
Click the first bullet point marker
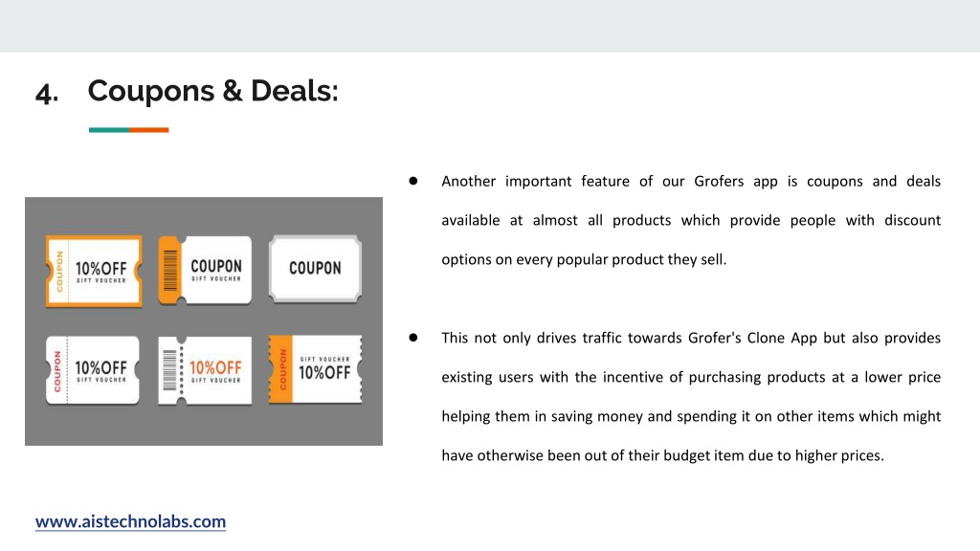(413, 181)
